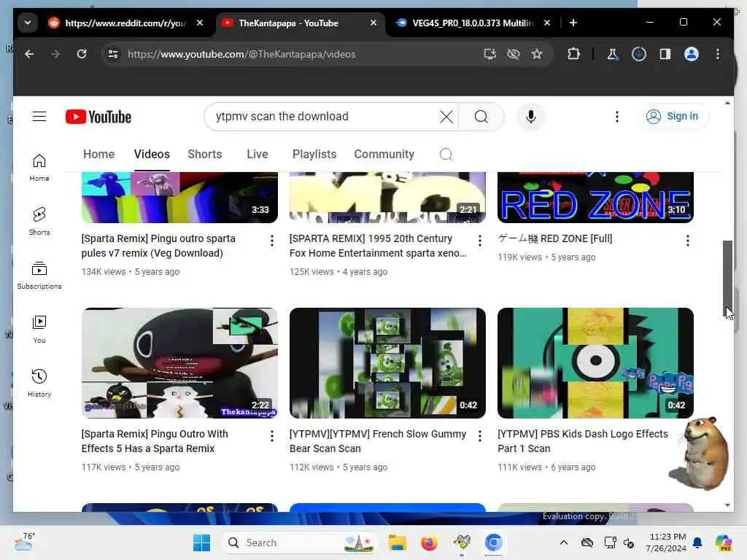Select the channel Videos tab

pos(152,155)
